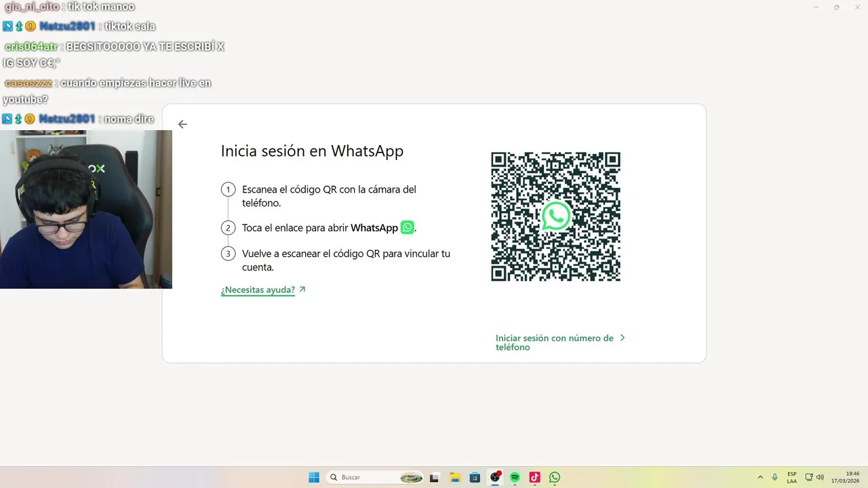868x488 pixels.
Task: Minimize the WhatsApp window
Action: (x=816, y=7)
